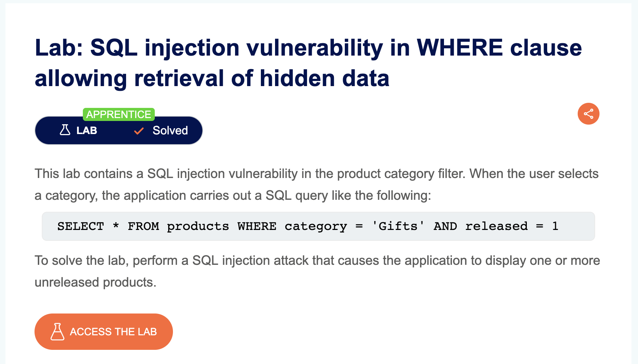Screen dimensions: 638x364
Task: Click the lab title heading
Action: [x=308, y=63]
